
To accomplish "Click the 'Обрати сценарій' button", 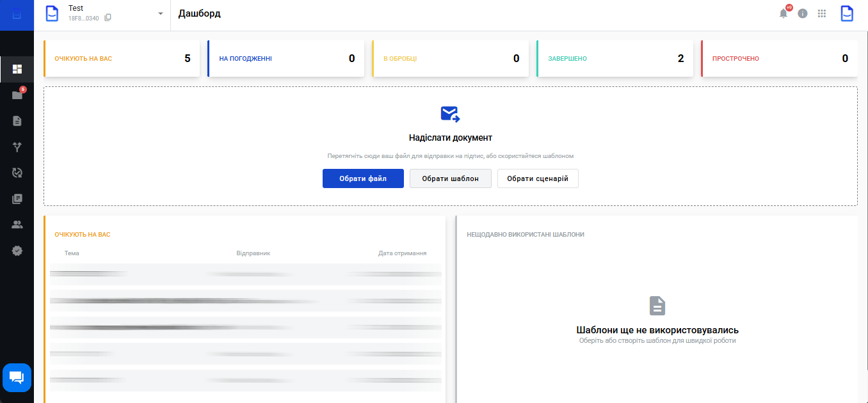I will [538, 178].
